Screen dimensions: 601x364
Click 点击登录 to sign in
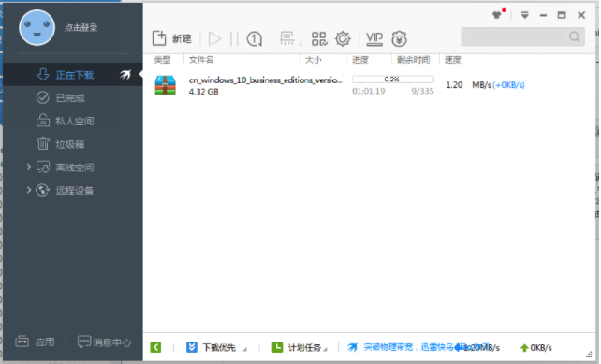[x=81, y=27]
